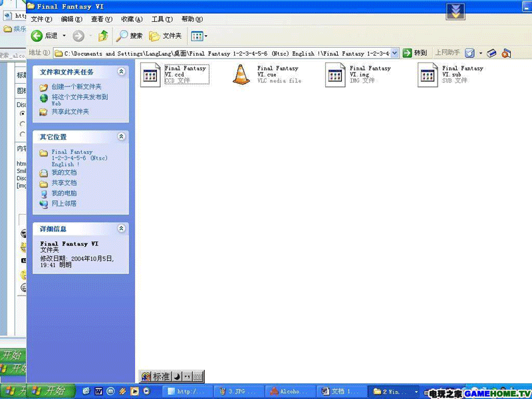
Task: Select the Final Fantasy VI.sub file icon
Action: (x=428, y=75)
